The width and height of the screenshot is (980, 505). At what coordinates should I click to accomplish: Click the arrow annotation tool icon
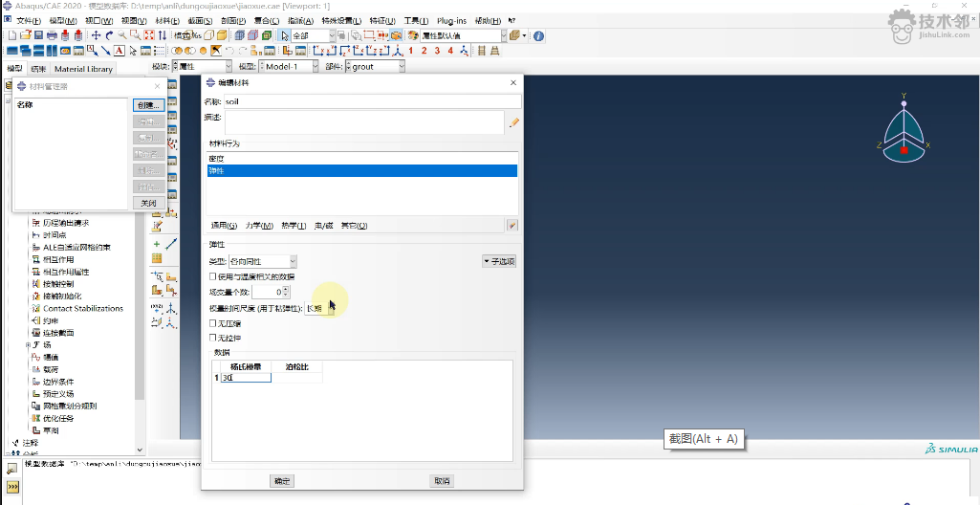coord(105,51)
